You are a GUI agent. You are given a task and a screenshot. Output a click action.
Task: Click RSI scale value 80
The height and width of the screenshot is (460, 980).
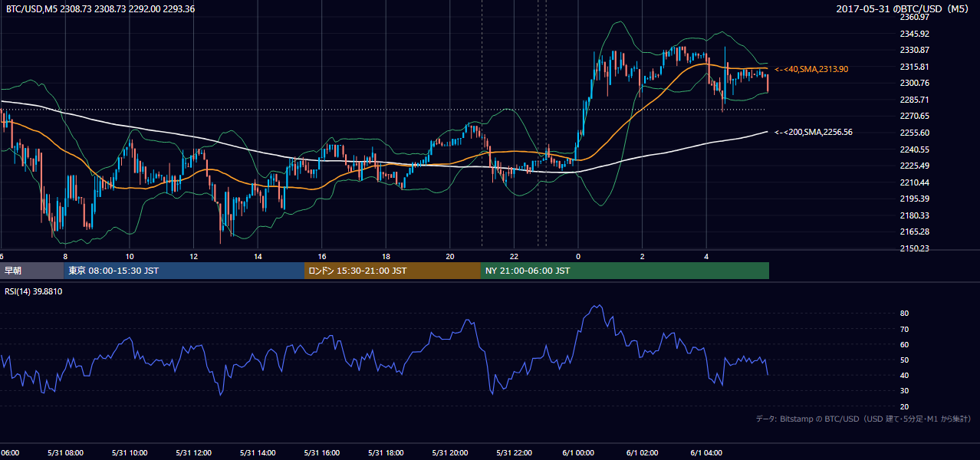(x=904, y=314)
